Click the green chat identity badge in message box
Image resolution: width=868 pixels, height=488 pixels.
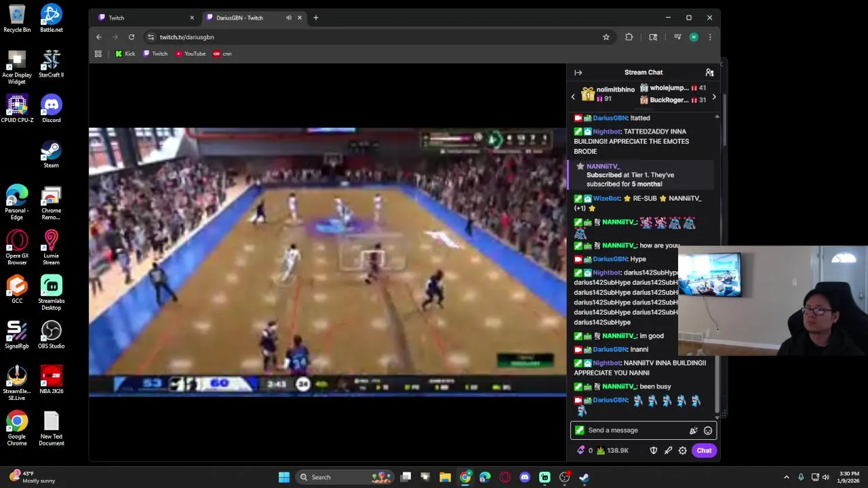[x=579, y=430]
